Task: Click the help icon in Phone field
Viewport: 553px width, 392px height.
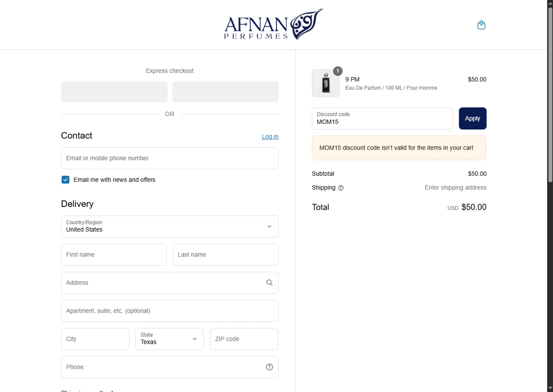Action: (269, 367)
